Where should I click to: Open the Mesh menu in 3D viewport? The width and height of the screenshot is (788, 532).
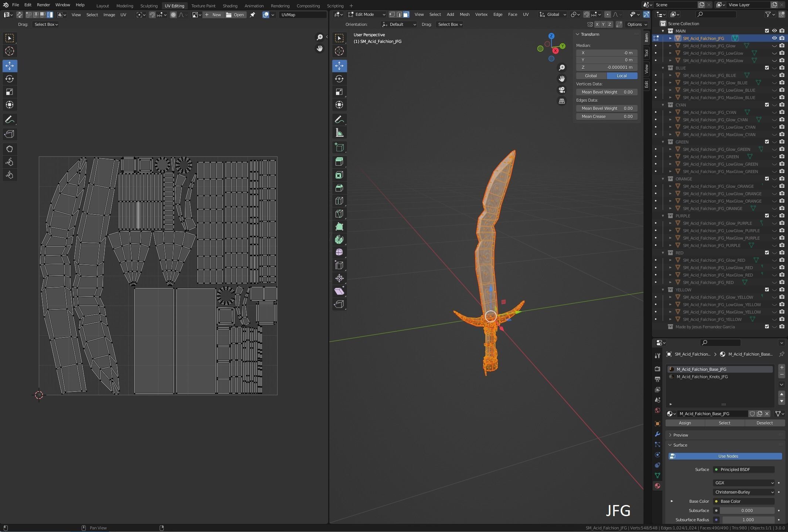point(465,14)
